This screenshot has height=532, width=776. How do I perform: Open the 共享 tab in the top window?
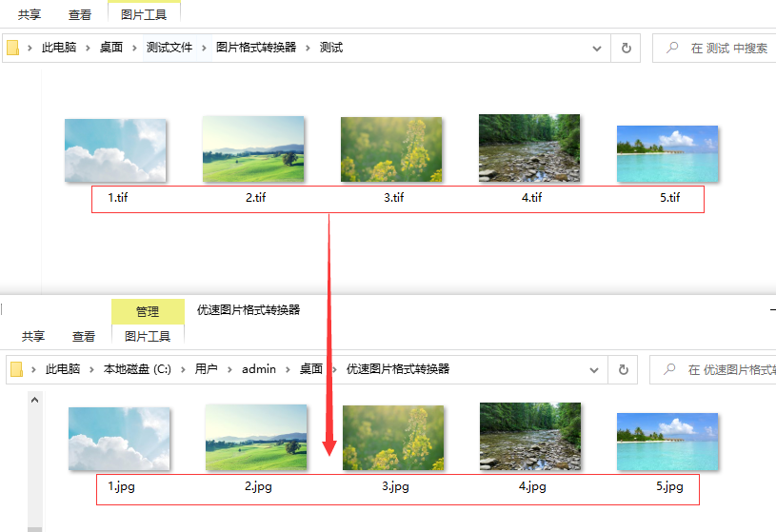tap(30, 15)
